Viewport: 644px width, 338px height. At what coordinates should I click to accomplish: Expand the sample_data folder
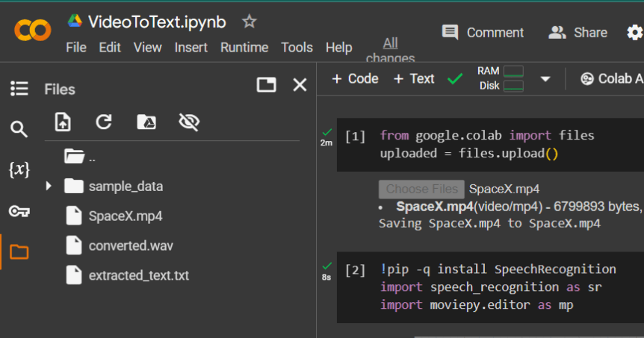click(49, 186)
